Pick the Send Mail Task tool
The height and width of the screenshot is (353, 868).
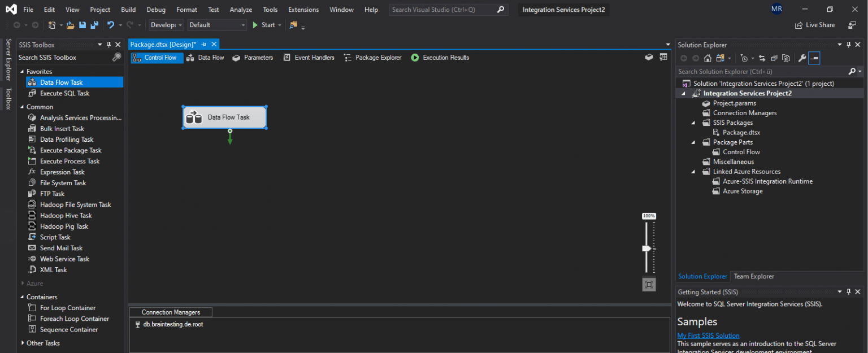(x=62, y=247)
